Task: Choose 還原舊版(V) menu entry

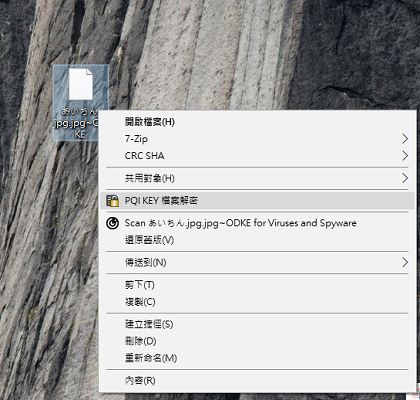Action: pyautogui.click(x=257, y=240)
